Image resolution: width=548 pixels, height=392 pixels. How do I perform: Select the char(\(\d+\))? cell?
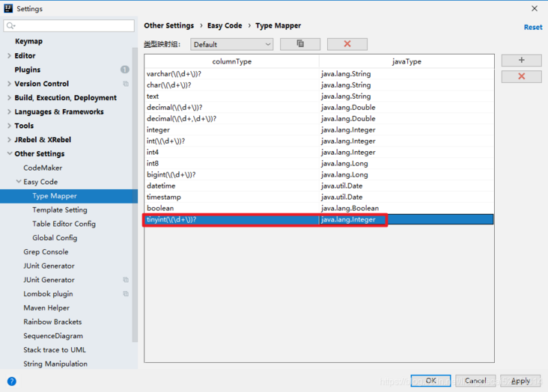pyautogui.click(x=232, y=85)
